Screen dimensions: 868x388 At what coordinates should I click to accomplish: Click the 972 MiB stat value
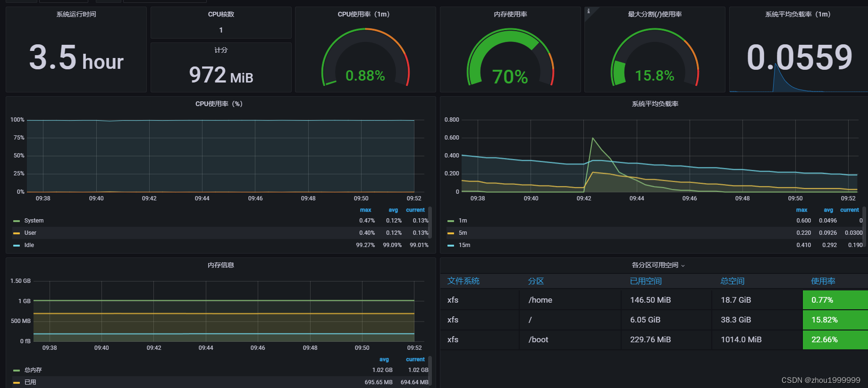pos(221,75)
